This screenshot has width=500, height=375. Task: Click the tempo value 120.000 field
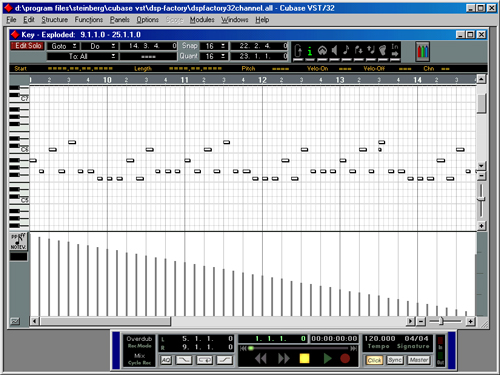(380, 339)
